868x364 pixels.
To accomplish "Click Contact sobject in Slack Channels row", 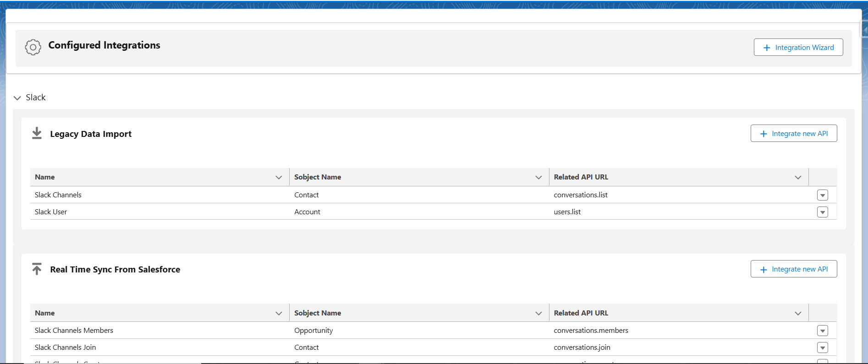I will click(419, 195).
